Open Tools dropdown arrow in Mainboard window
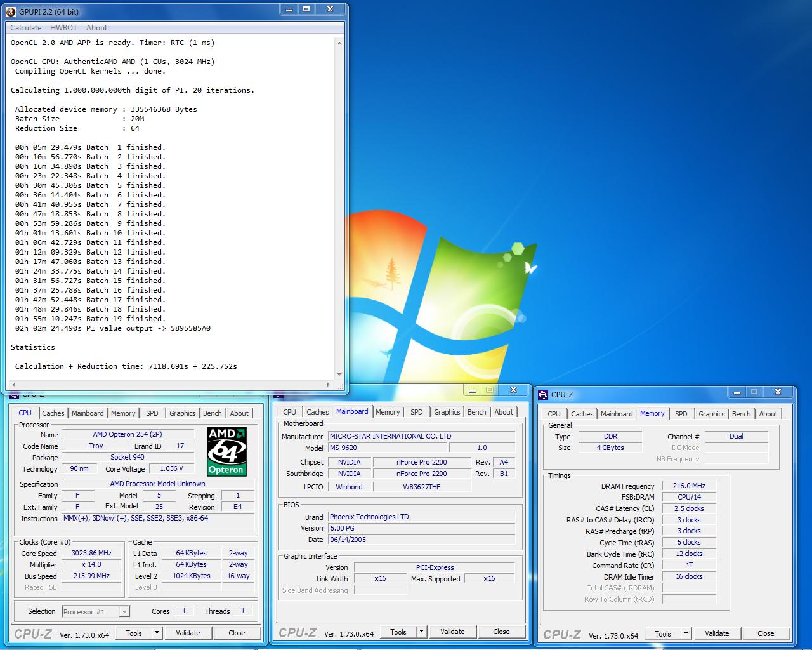 tap(421, 632)
